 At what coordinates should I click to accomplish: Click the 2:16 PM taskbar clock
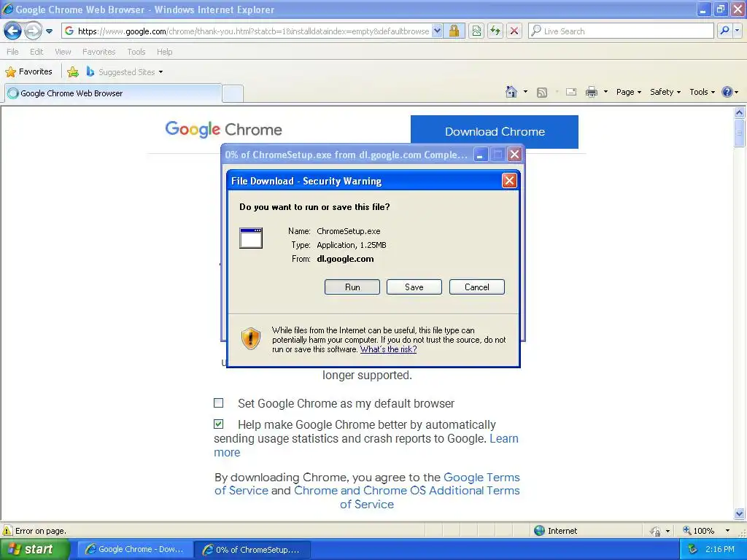[720, 549]
